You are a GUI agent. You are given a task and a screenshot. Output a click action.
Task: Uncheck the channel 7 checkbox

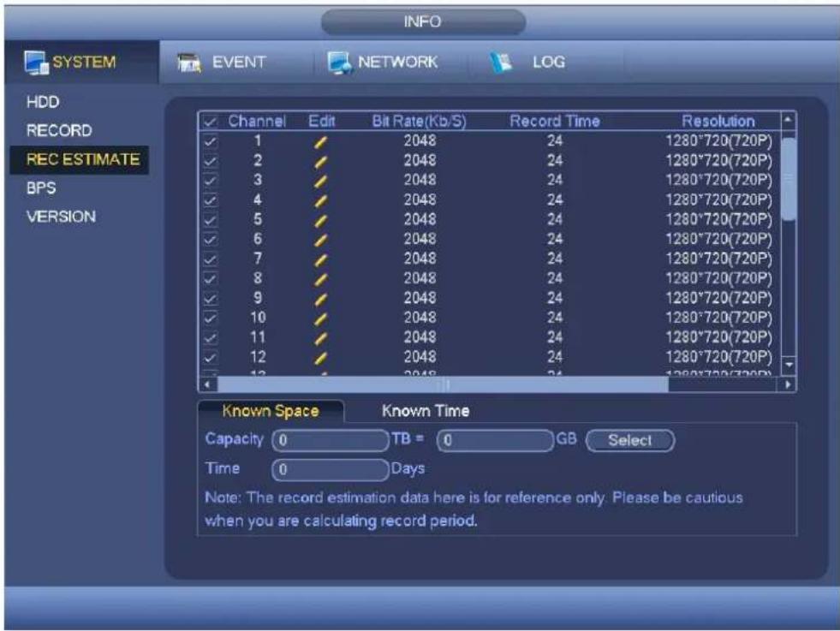coord(210,259)
